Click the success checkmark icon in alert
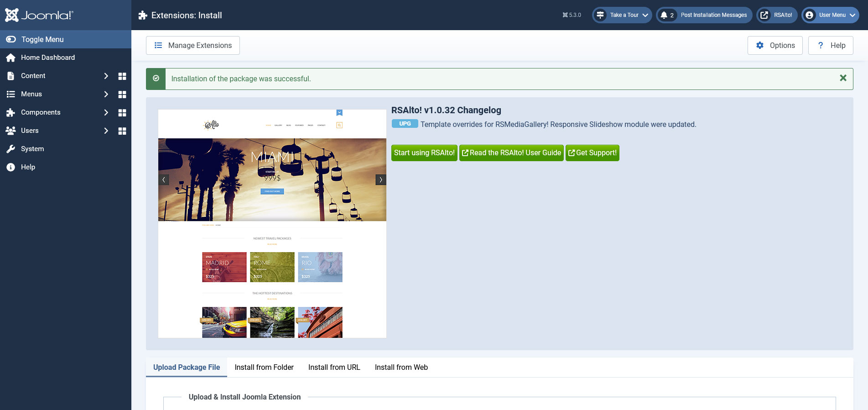Viewport: 868px width, 410px height. (156, 79)
